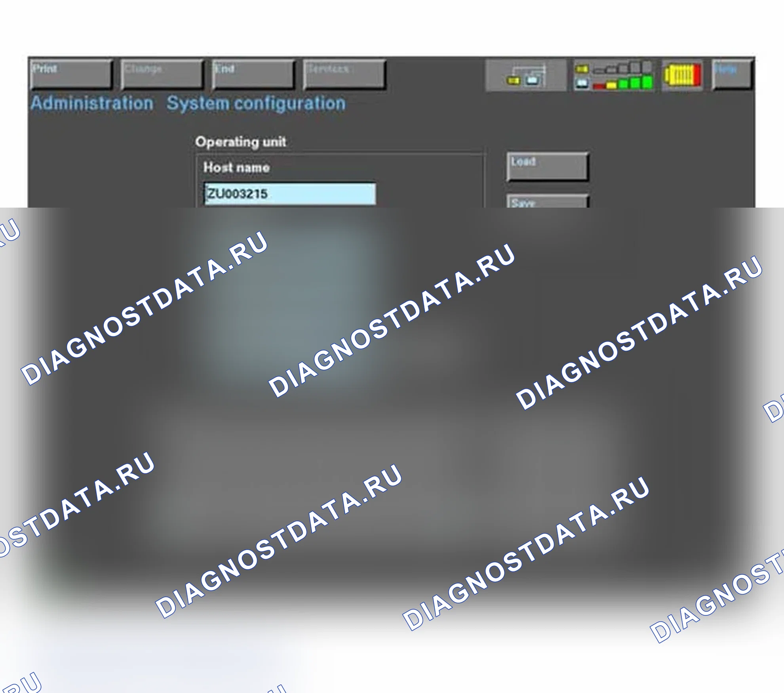Image resolution: width=784 pixels, height=693 pixels.
Task: Click the yellow head icon beside grey signal bars
Action: point(582,69)
